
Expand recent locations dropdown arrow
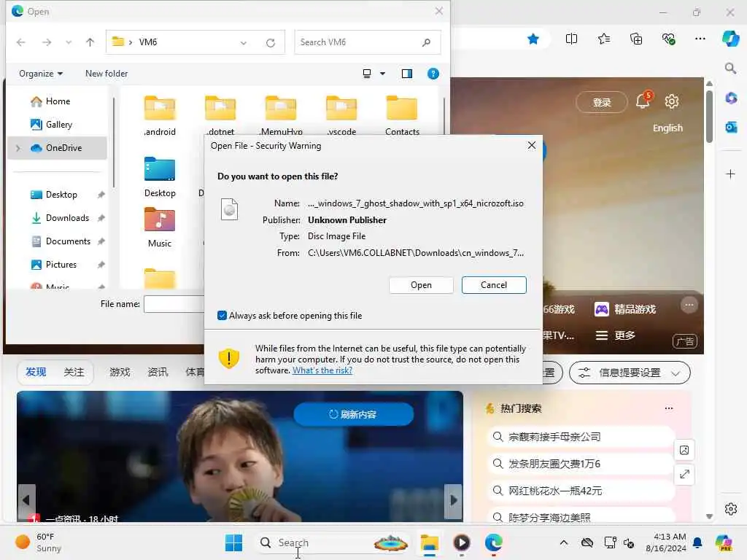click(x=69, y=42)
